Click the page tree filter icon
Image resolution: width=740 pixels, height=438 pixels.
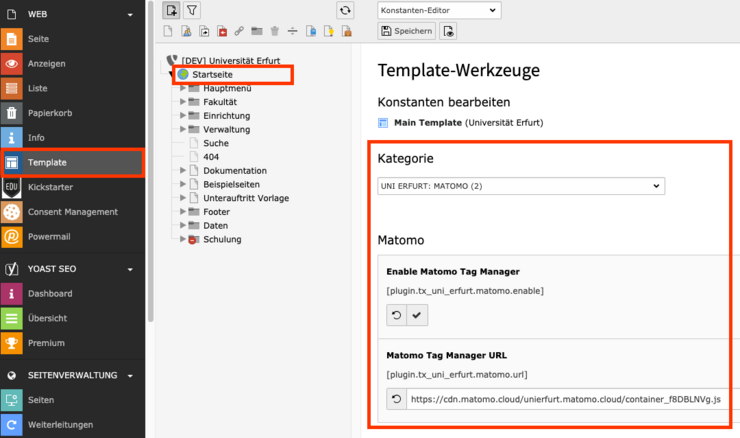point(192,10)
